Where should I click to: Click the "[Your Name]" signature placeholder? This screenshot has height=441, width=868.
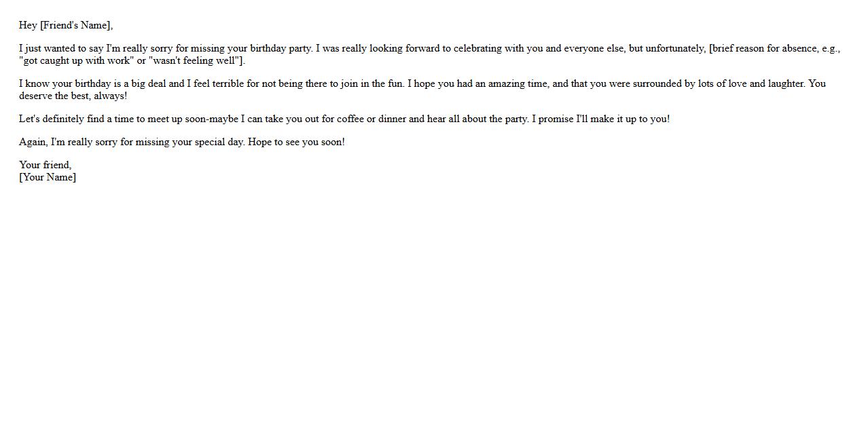[x=48, y=178]
